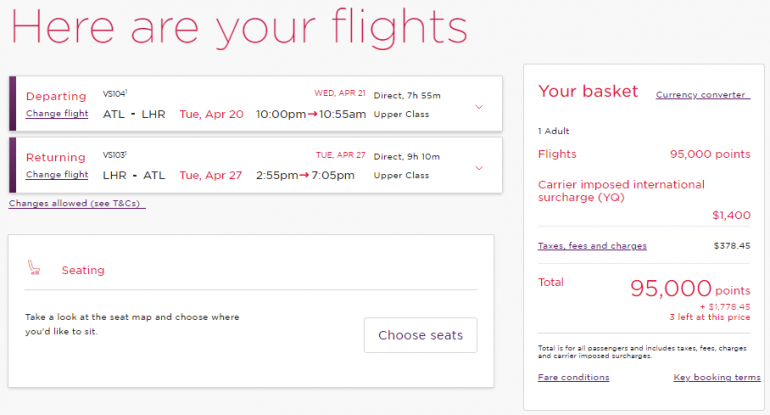Expand the Departing flight details chevron

479,106
